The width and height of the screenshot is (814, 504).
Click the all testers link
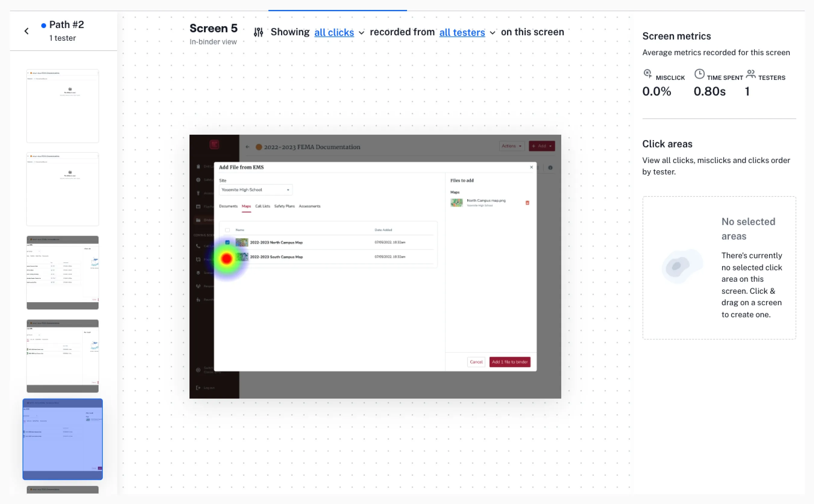click(x=462, y=32)
